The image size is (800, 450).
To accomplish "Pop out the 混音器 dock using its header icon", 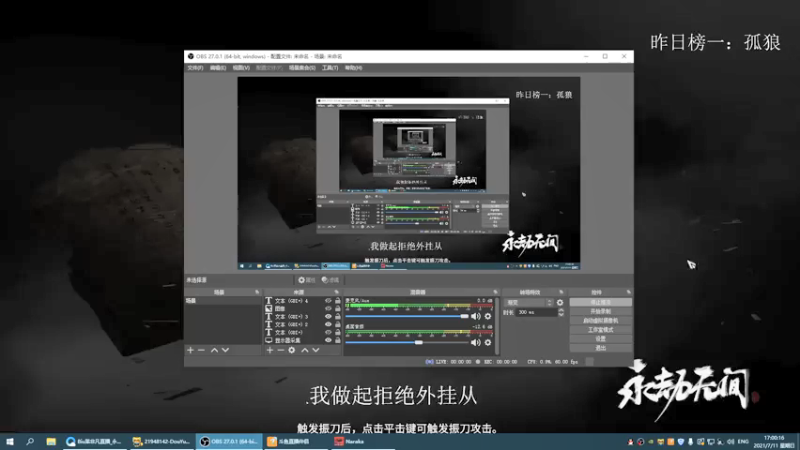I will [x=495, y=292].
